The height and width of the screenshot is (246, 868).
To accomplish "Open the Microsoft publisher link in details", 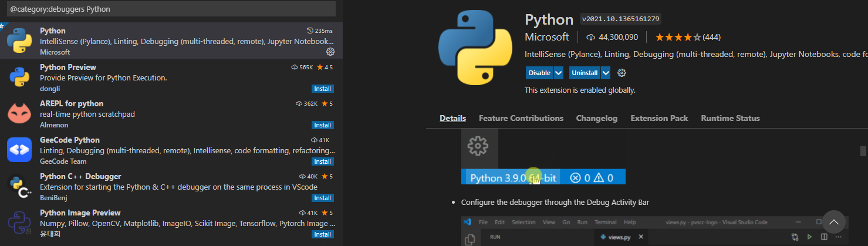I will [x=547, y=37].
